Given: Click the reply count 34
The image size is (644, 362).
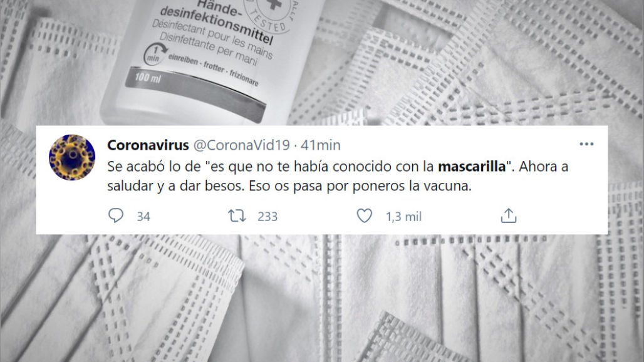Looking at the screenshot, I should coord(143,217).
